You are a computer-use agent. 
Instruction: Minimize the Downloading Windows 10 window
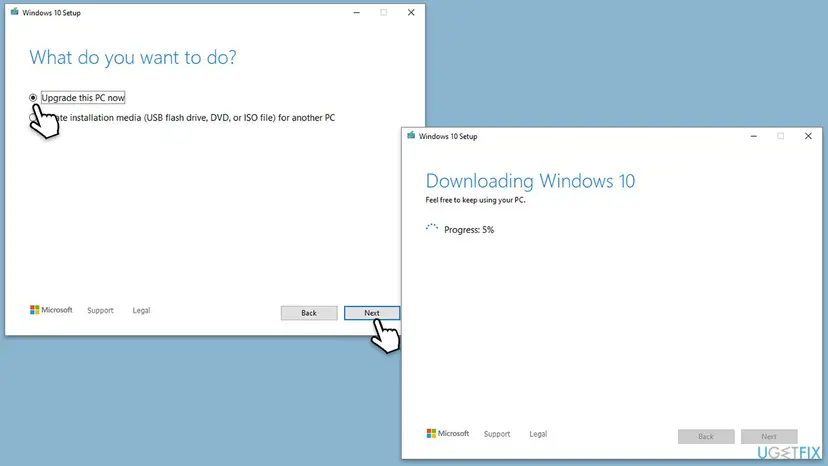pyautogui.click(x=754, y=136)
